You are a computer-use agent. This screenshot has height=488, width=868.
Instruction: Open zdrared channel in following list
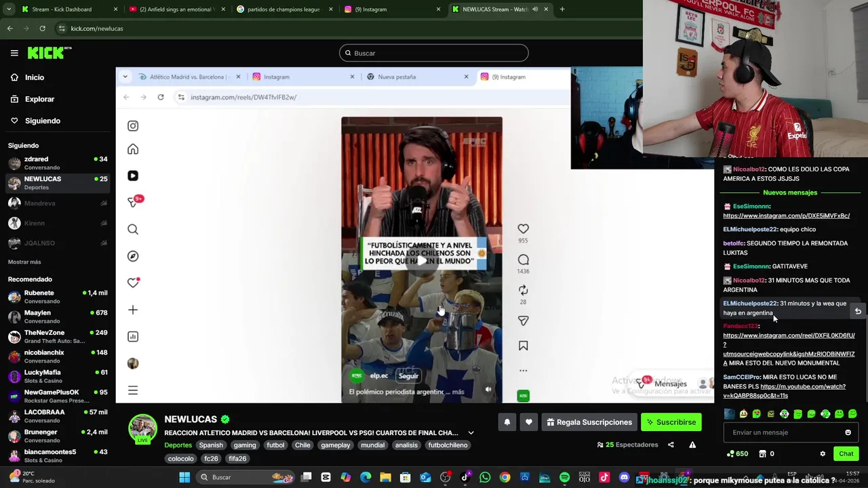point(58,163)
